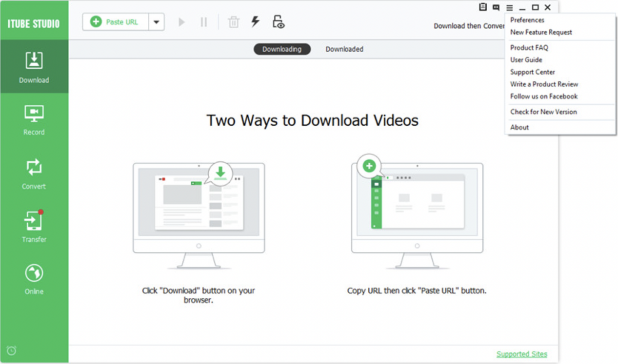Switch to the Downloading tab

pos(282,49)
